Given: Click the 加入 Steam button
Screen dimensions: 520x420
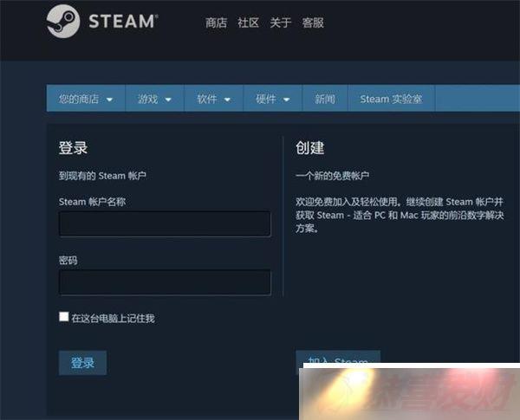Looking at the screenshot, I should click(338, 359).
